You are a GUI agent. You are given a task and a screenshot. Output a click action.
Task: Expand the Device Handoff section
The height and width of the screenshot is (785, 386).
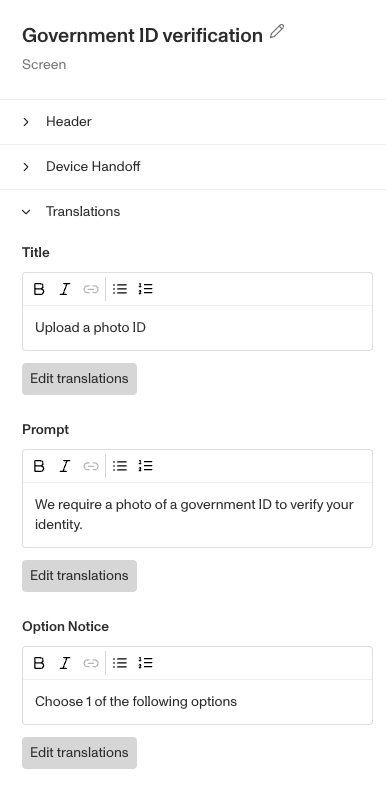tap(193, 167)
